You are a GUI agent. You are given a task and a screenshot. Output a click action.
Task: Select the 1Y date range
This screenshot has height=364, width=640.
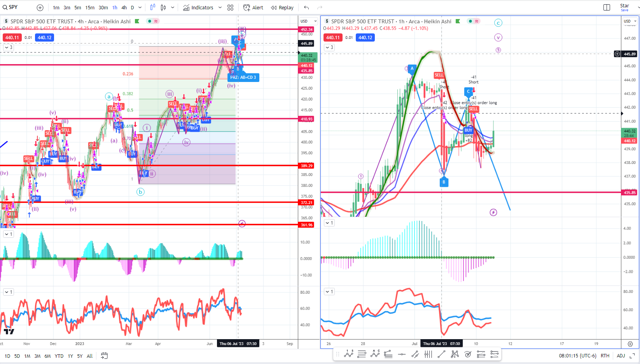[x=70, y=356]
